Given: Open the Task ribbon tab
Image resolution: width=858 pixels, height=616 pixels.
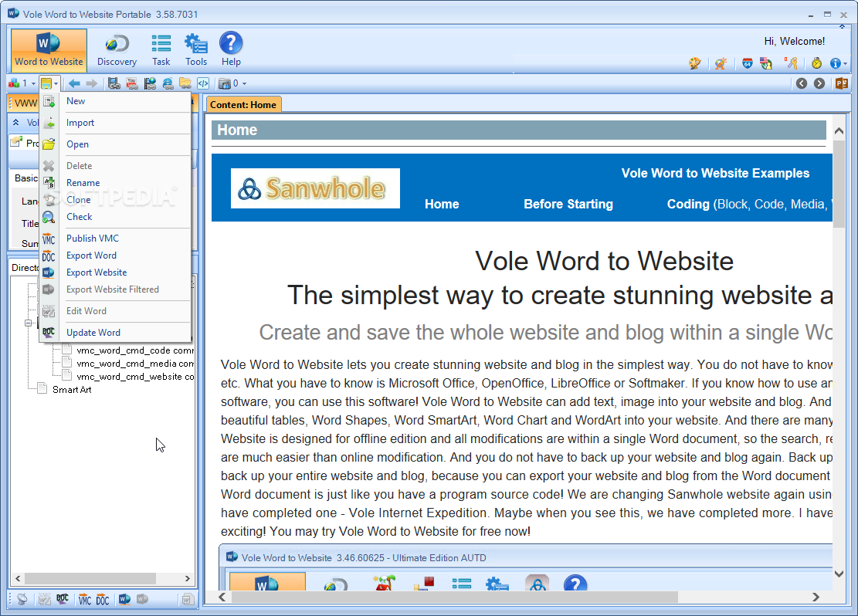Looking at the screenshot, I should coord(161,50).
